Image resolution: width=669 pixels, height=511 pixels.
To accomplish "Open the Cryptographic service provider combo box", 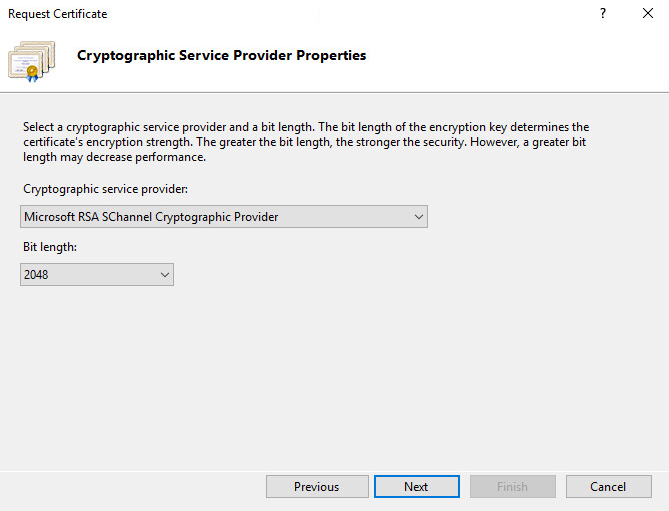I will tap(223, 217).
